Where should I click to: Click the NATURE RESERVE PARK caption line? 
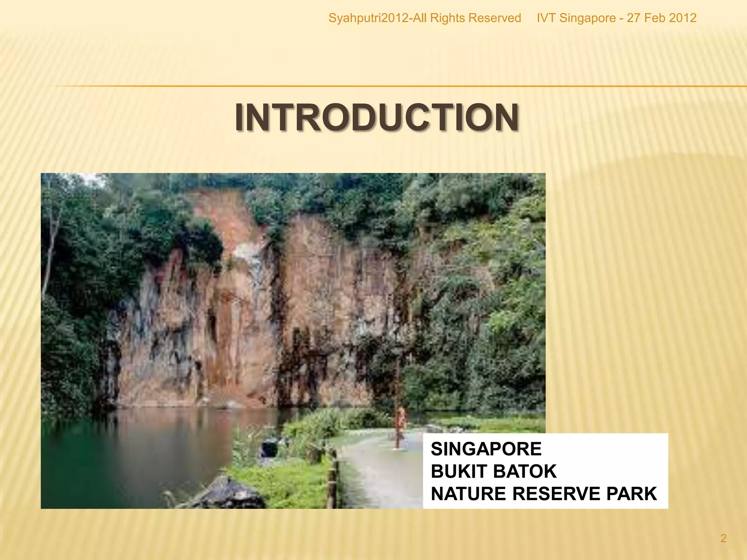pyautogui.click(x=543, y=494)
